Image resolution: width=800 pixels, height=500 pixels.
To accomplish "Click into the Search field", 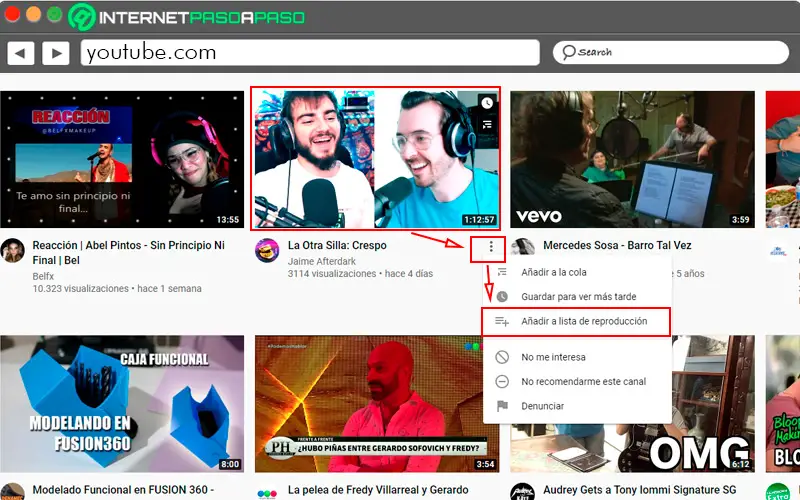I will point(670,52).
